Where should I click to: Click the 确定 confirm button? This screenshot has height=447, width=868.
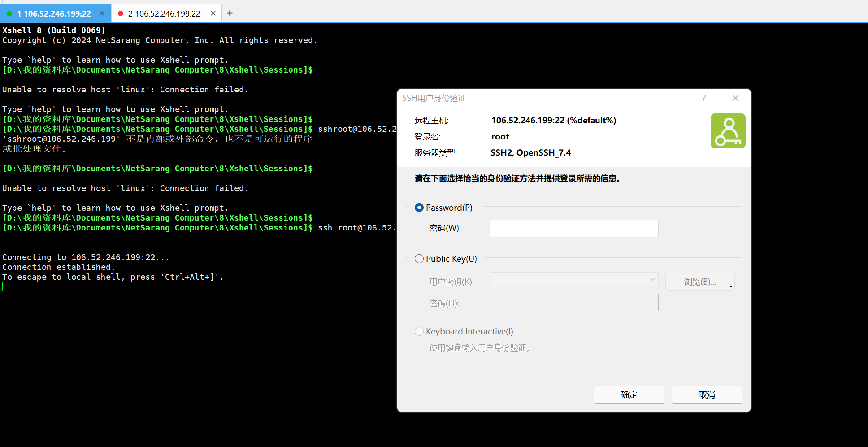(629, 395)
